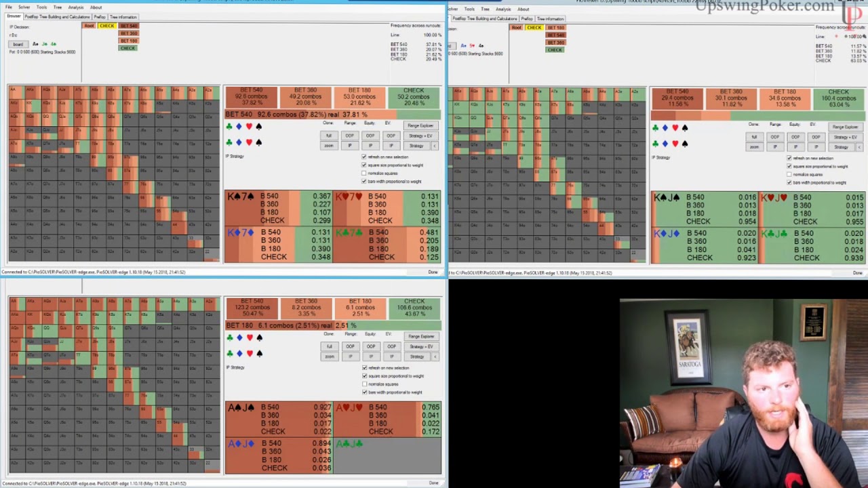Open the Tree menu in top-right window
Viewport: 868px width, 488px height.
pyautogui.click(x=485, y=9)
